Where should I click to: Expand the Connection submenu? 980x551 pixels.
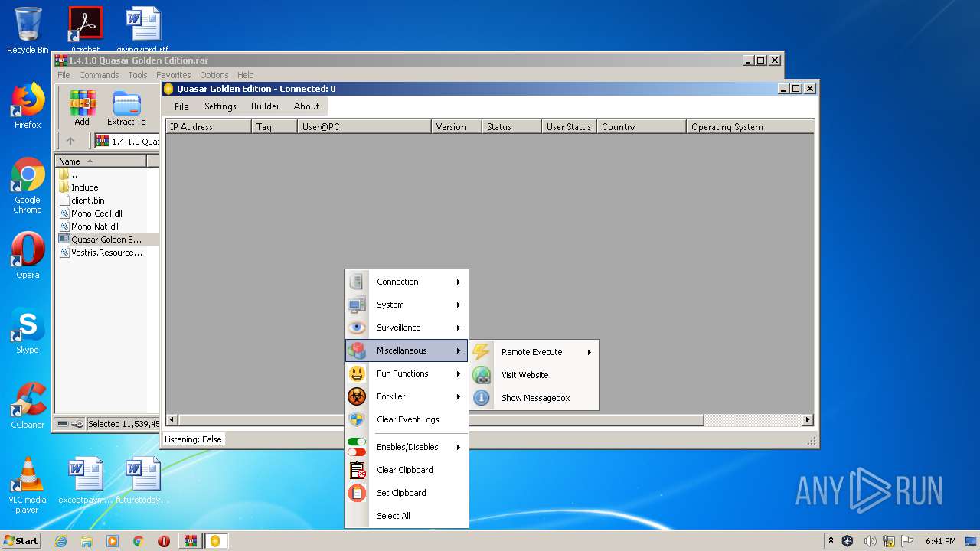[x=406, y=282]
